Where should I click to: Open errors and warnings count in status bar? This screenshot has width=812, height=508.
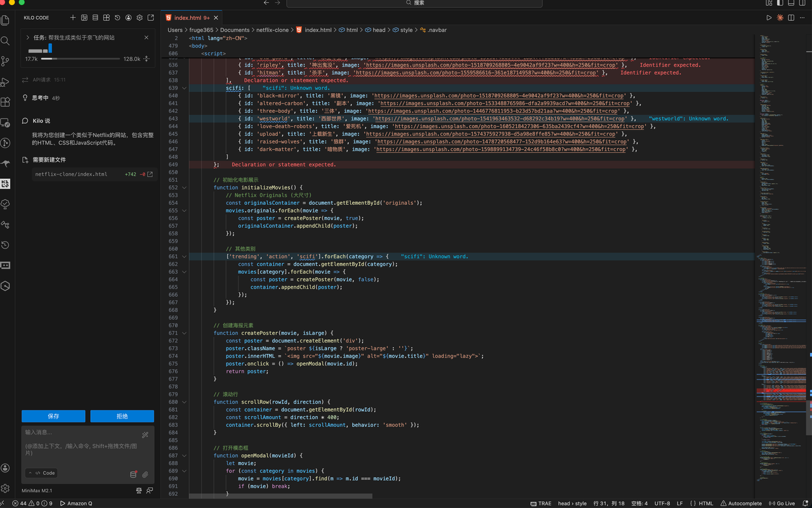(x=32, y=504)
